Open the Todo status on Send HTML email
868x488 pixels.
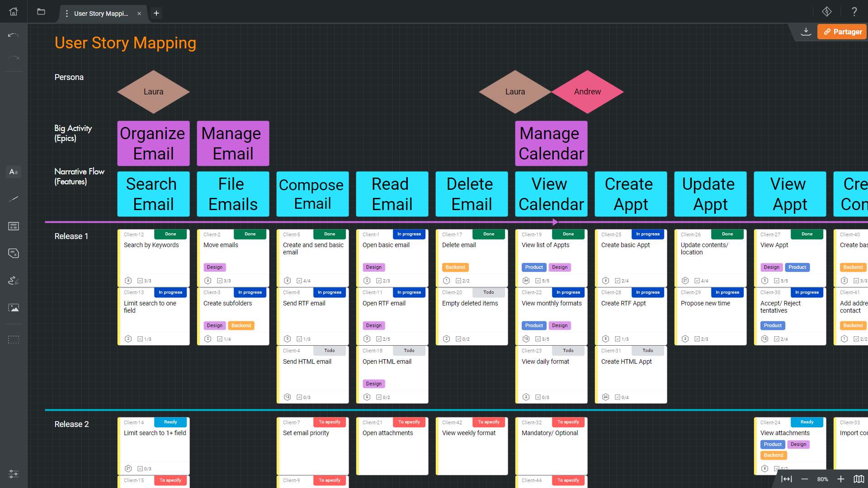pos(329,351)
